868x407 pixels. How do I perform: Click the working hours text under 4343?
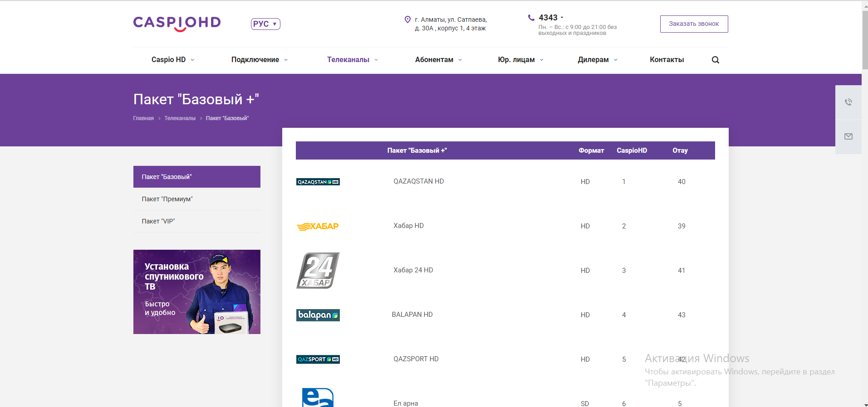tap(577, 30)
